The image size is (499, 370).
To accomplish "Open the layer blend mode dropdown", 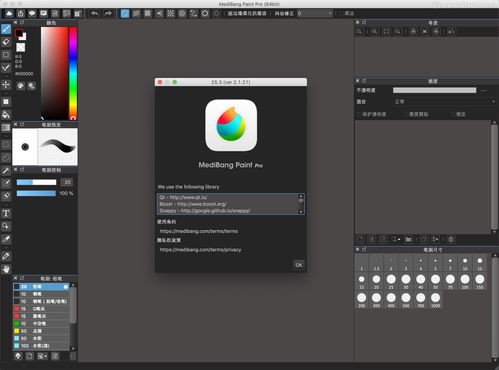I will click(444, 102).
